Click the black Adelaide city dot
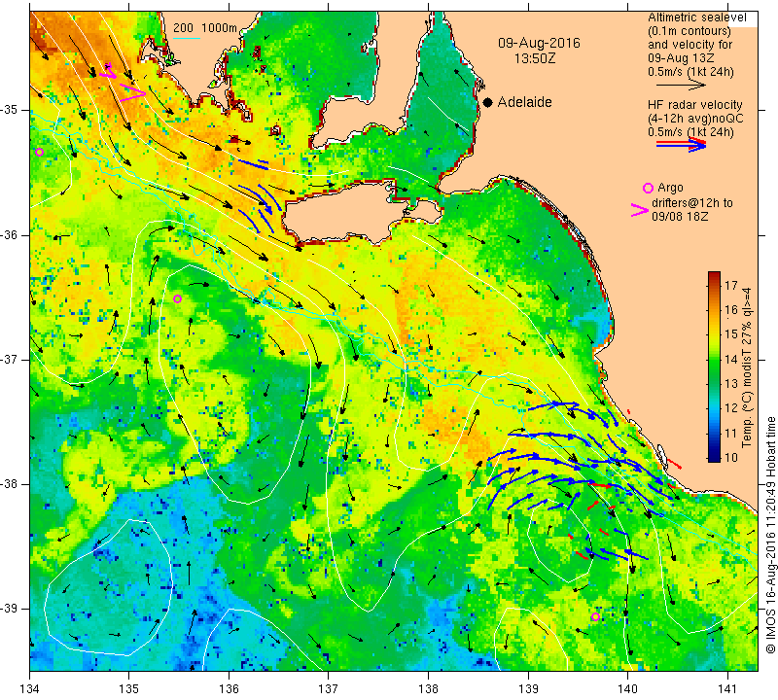 pos(488,102)
